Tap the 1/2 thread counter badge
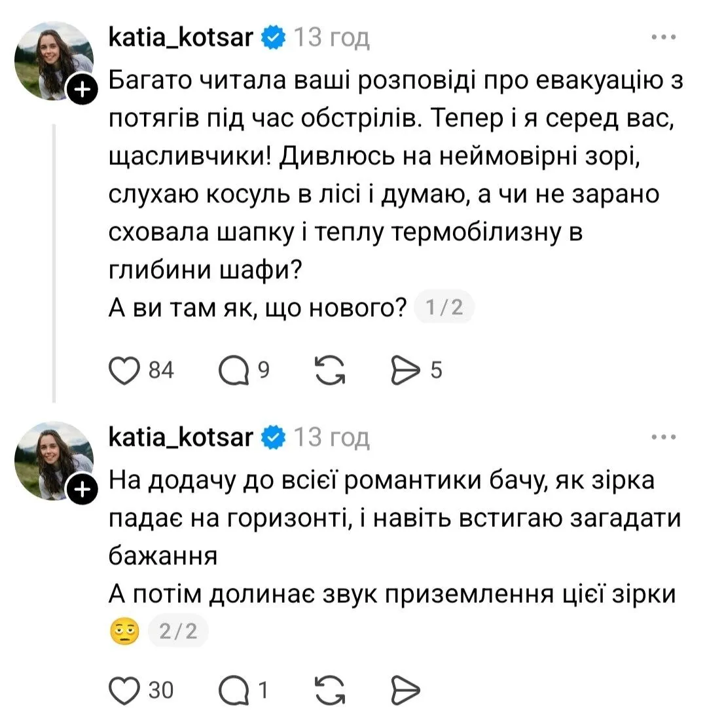This screenshot has width=707, height=728. coord(444,307)
